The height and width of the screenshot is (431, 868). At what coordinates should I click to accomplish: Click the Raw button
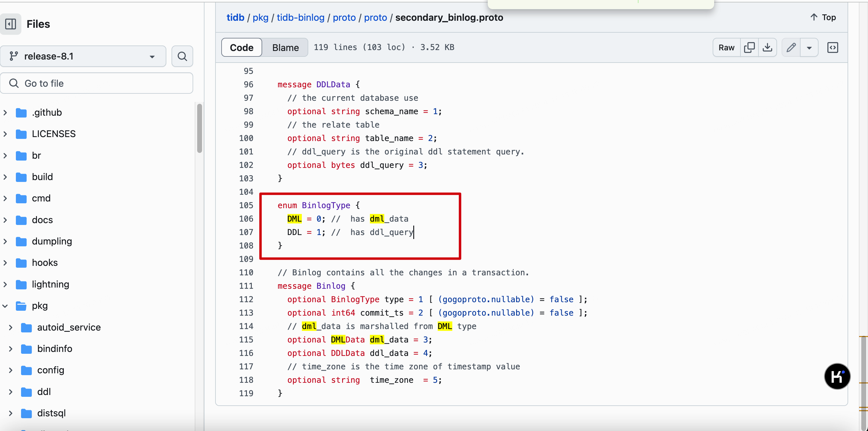pyautogui.click(x=726, y=48)
